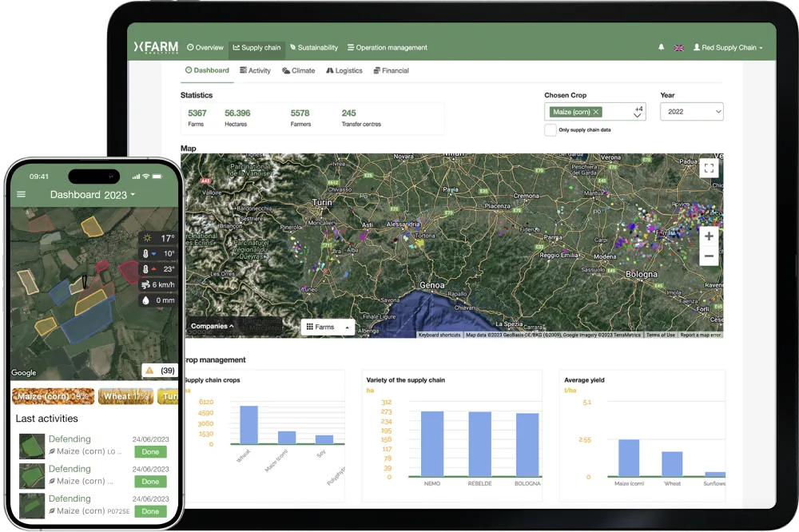The height and width of the screenshot is (532, 799).
Task: Click the Wheat bar in Supply chain crops
Action: 248,425
